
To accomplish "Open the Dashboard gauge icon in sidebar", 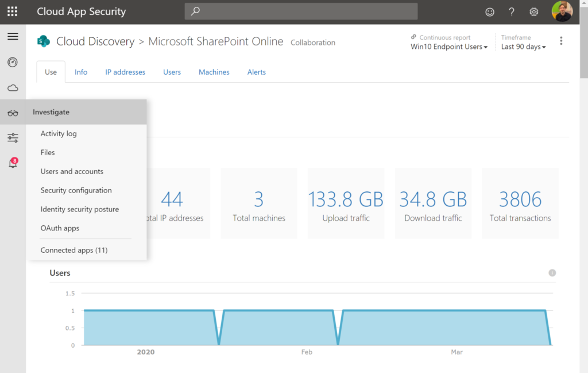I will [13, 62].
